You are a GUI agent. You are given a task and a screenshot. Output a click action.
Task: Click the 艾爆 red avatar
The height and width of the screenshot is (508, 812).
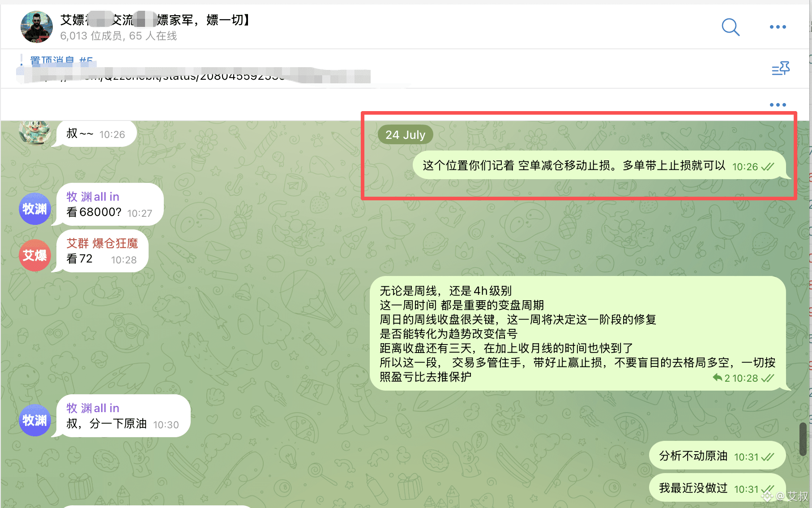[x=35, y=255]
